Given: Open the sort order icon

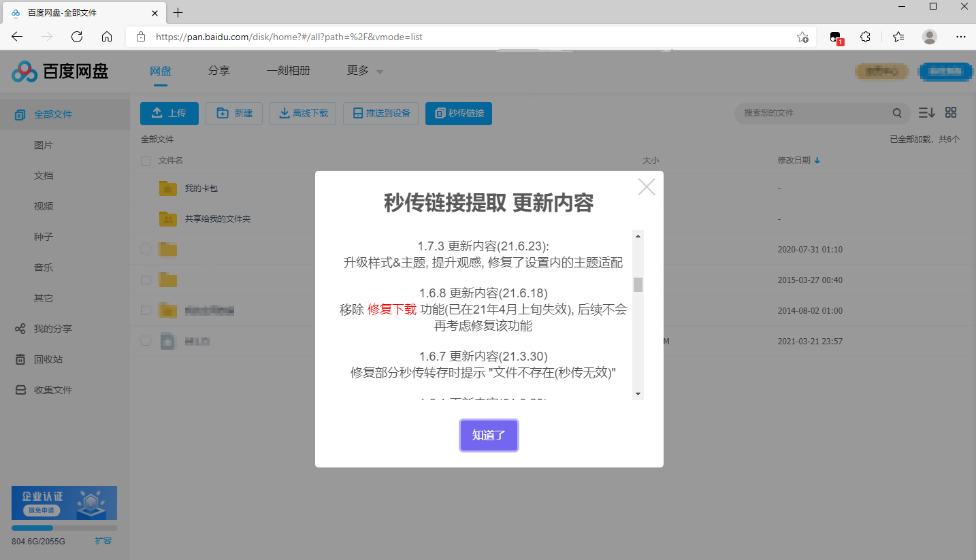Looking at the screenshot, I should [926, 113].
